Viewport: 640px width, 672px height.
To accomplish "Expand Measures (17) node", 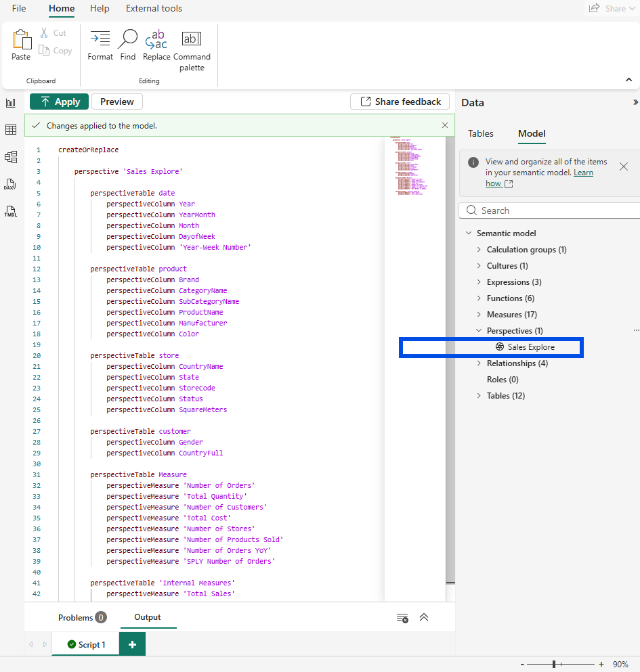I will click(479, 315).
